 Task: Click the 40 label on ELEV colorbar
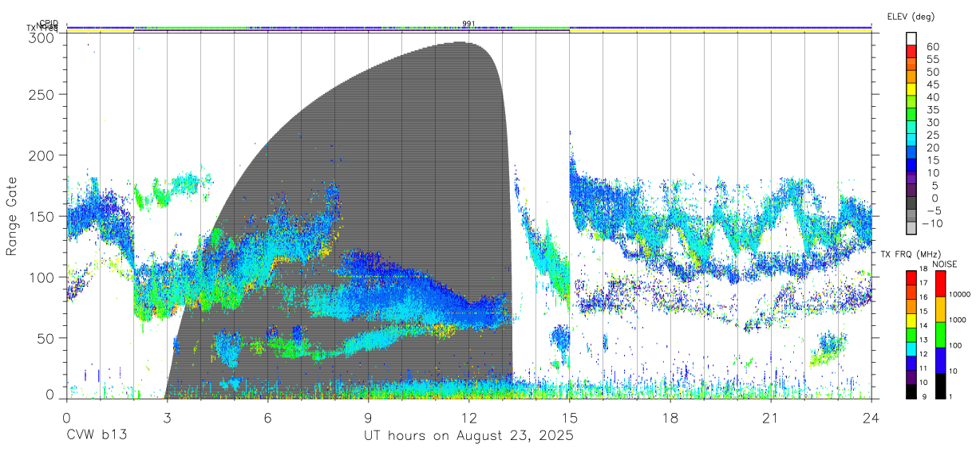pyautogui.click(x=932, y=96)
